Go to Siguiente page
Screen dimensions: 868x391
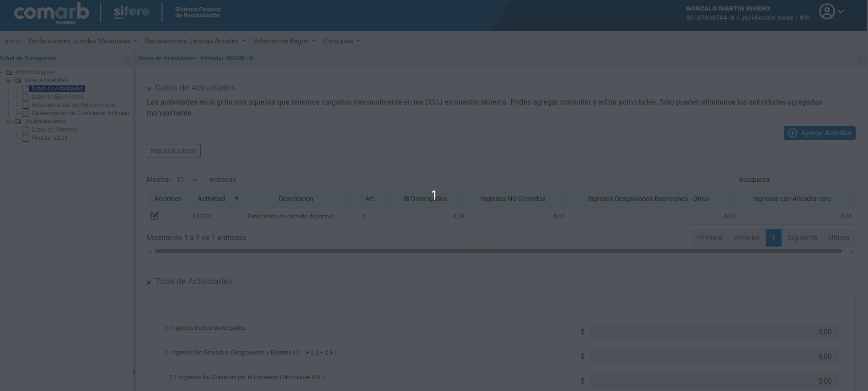(802, 238)
